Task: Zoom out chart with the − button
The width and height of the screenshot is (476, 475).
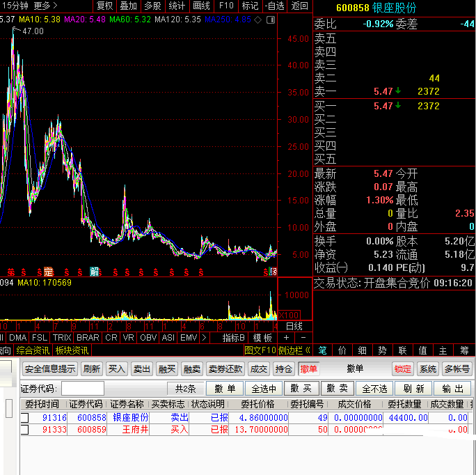Action: coord(303,338)
